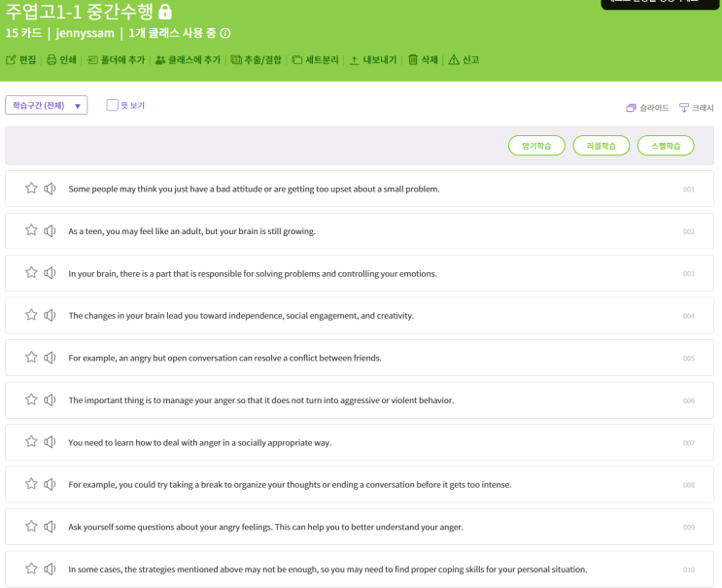Click 내보내기 export option
Viewport: 722px width, 588px height.
pyautogui.click(x=373, y=60)
